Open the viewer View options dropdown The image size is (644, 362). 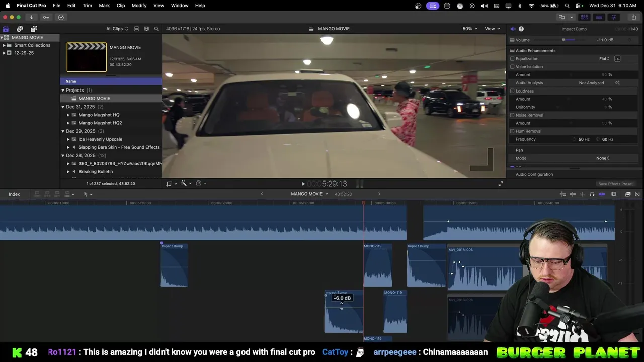pyautogui.click(x=492, y=29)
